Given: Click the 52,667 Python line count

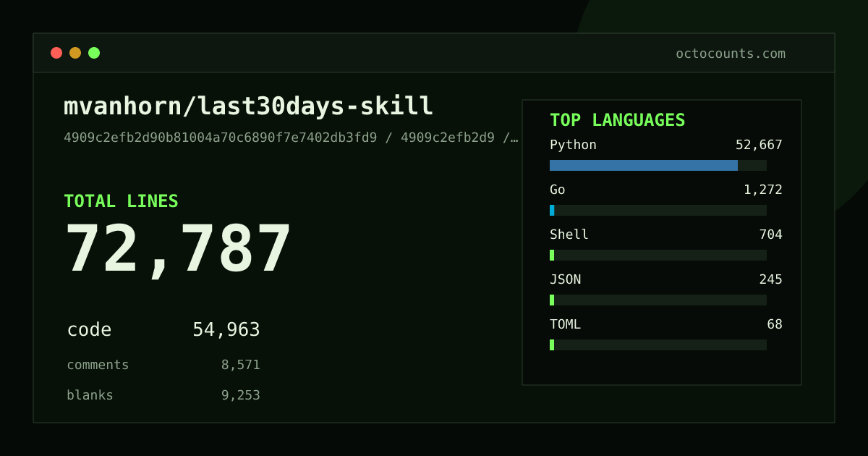Looking at the screenshot, I should point(759,145).
